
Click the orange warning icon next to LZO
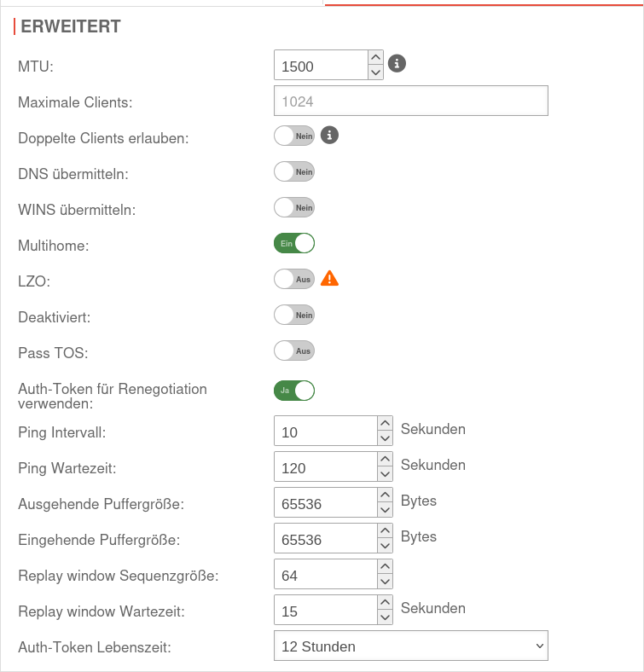click(x=329, y=278)
